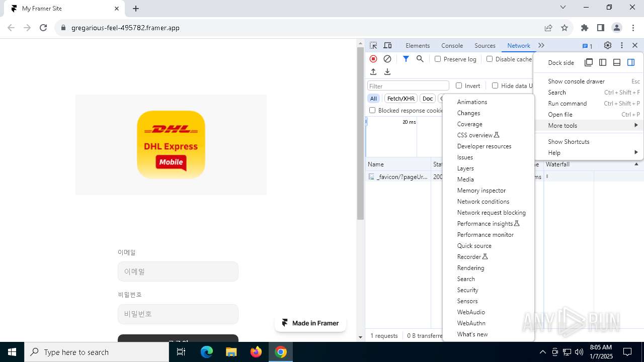Open network search magnifier icon
Image resolution: width=644 pixels, height=362 pixels.
[420, 59]
